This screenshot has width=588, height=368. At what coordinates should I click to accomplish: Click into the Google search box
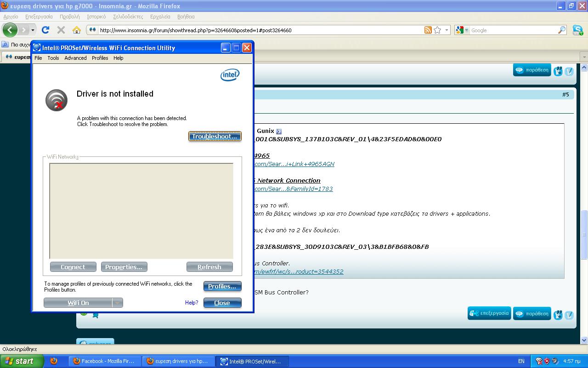click(x=513, y=30)
